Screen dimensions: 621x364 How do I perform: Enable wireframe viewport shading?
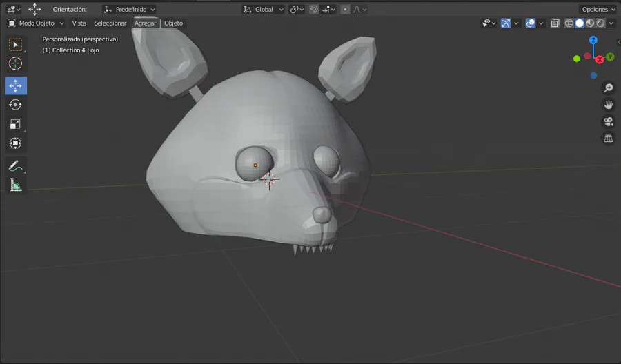[569, 23]
